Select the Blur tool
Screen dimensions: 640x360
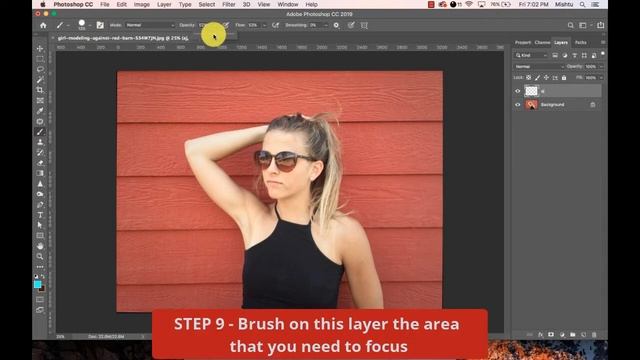[40, 184]
